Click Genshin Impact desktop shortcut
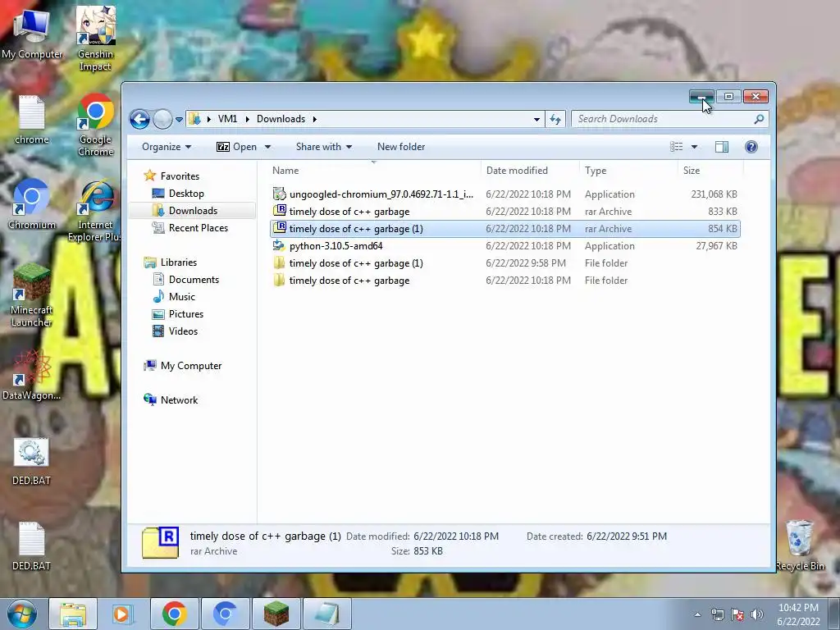The image size is (840, 630). coord(95,39)
